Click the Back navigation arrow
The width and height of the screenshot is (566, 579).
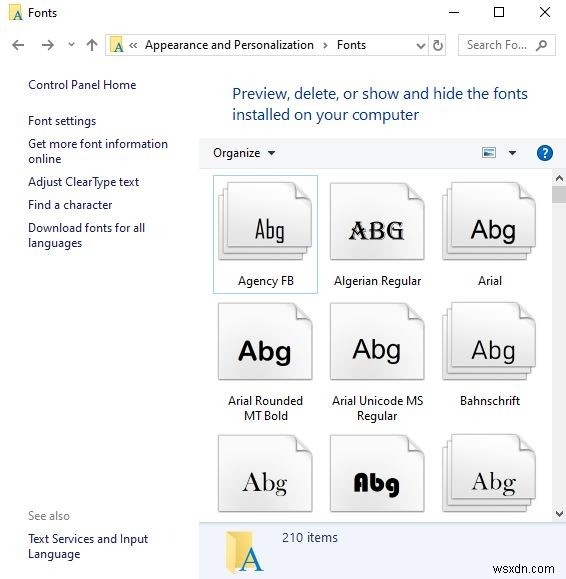coord(18,45)
